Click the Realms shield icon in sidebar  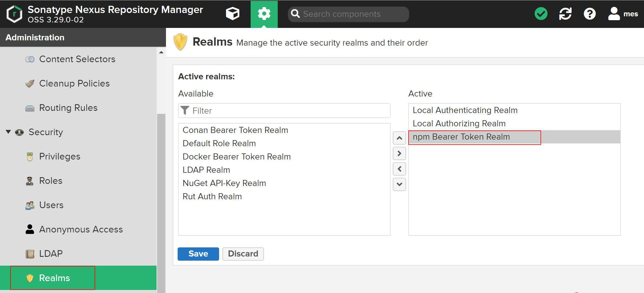[30, 278]
